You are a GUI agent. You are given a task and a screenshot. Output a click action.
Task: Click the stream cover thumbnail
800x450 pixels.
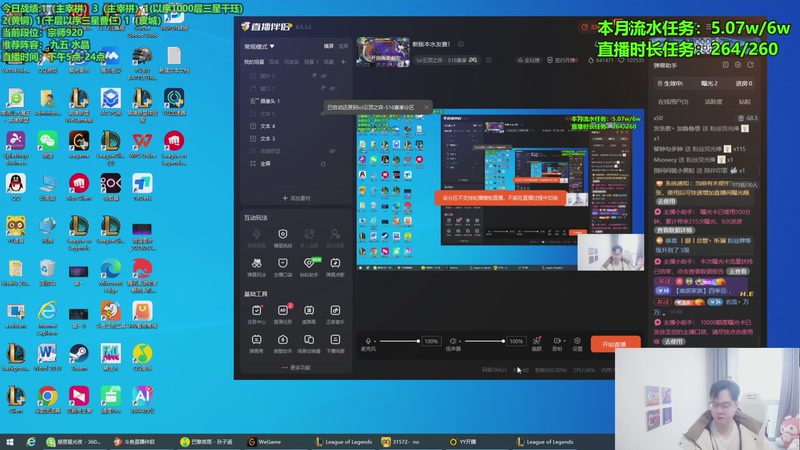tap(383, 52)
